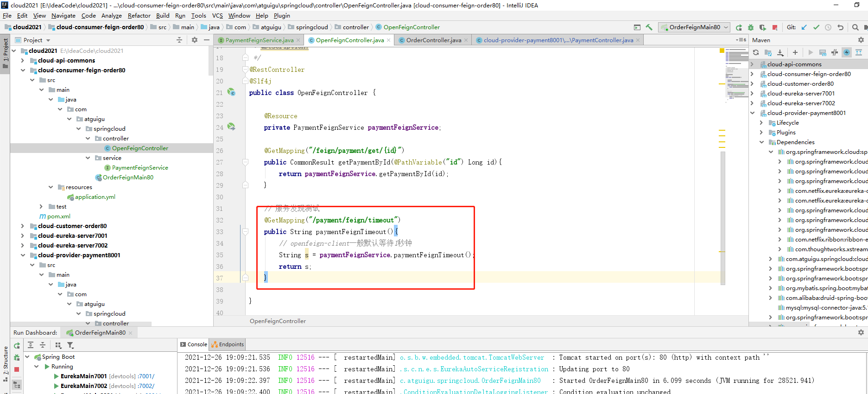Open Run Dashboard filter options
The height and width of the screenshot is (394, 868).
click(x=70, y=345)
